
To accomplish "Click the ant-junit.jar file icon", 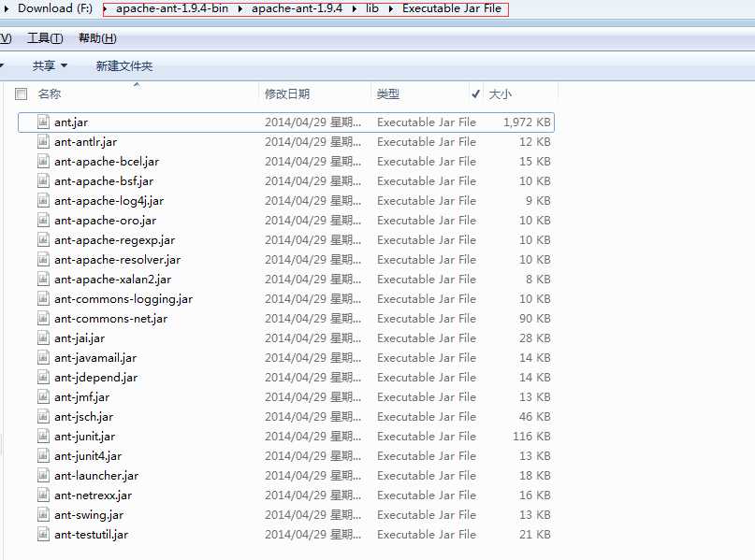I will pos(43,436).
